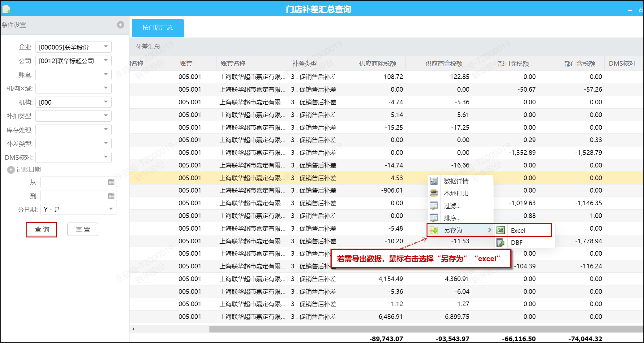Open calendar picker for the 到 date

coord(111,196)
